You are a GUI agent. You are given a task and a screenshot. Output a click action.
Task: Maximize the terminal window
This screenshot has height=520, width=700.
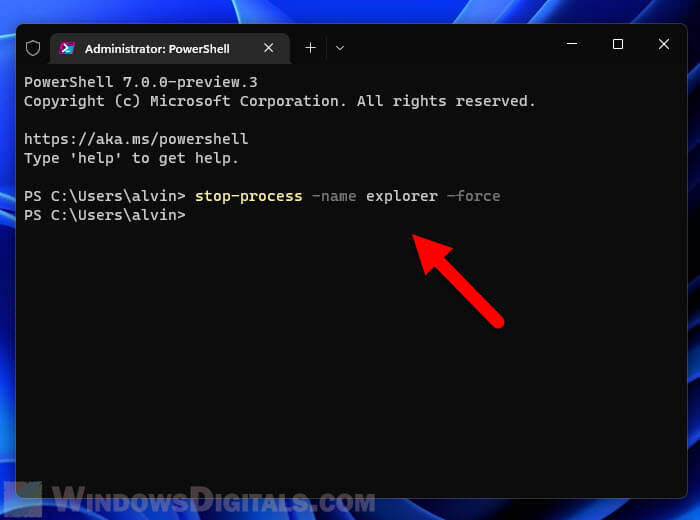tap(618, 44)
